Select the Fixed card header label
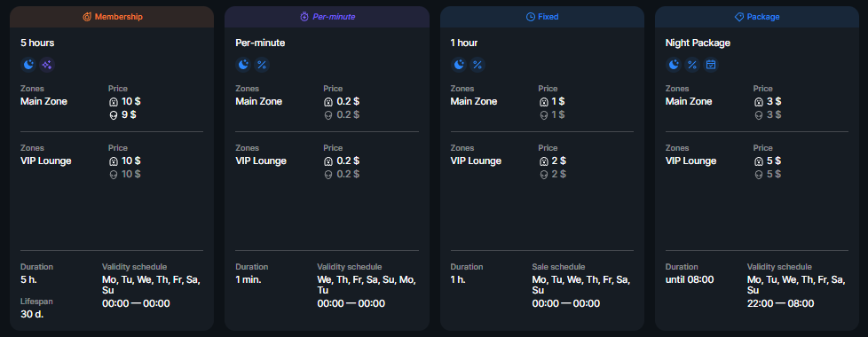 click(x=548, y=17)
